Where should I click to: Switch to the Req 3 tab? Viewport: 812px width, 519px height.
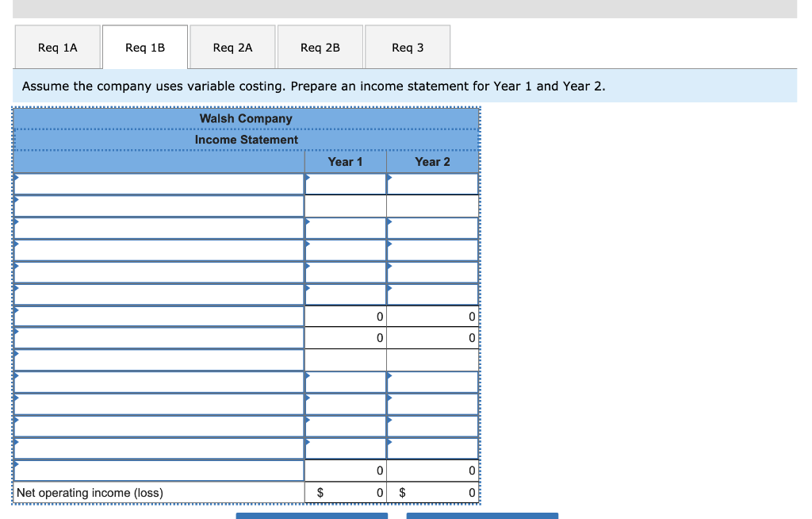(407, 48)
